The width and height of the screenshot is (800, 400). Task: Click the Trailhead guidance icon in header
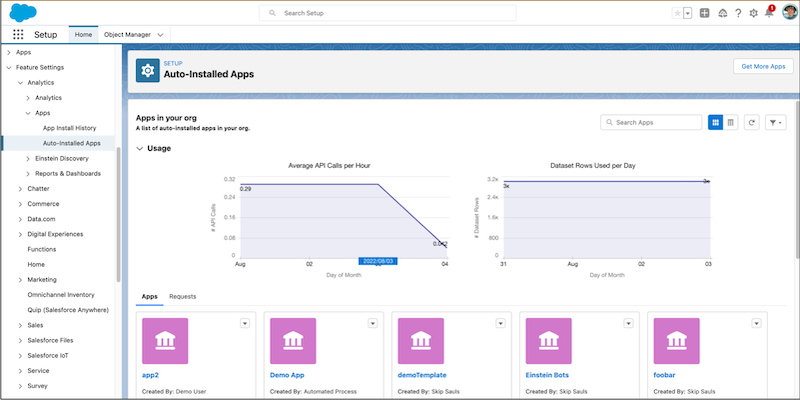coord(722,13)
